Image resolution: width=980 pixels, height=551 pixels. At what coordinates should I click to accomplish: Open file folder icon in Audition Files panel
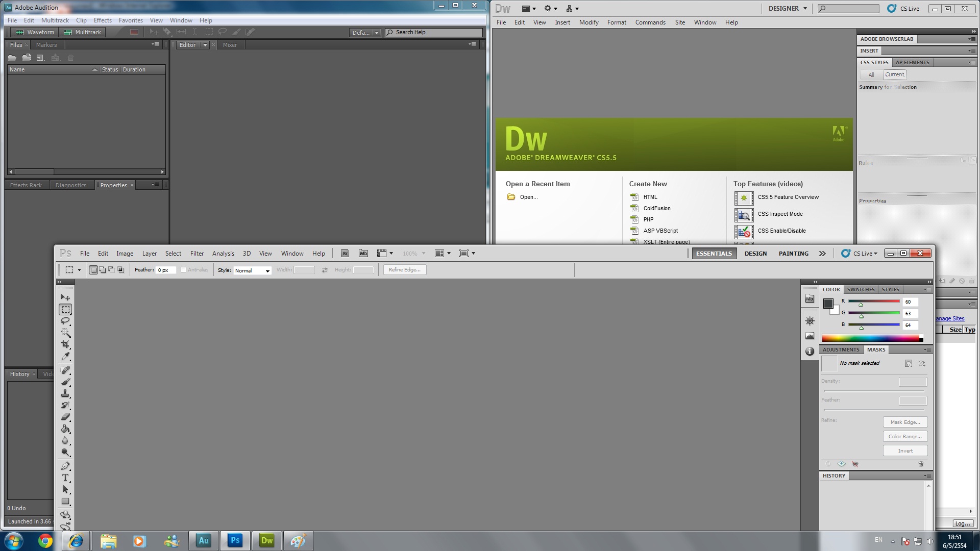tap(12, 58)
